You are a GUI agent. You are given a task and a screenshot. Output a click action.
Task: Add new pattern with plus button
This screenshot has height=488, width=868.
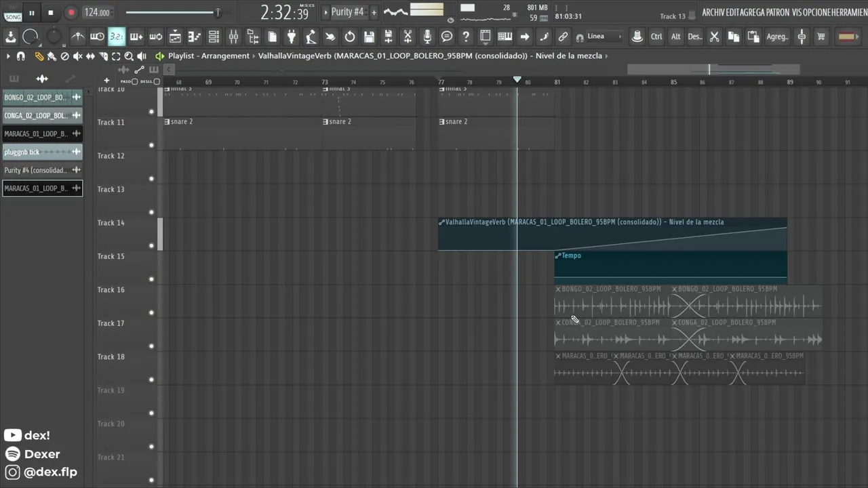pyautogui.click(x=374, y=12)
